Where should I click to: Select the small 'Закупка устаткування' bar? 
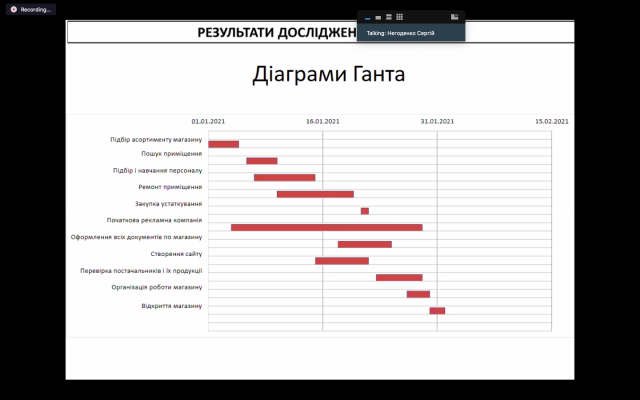(x=365, y=211)
